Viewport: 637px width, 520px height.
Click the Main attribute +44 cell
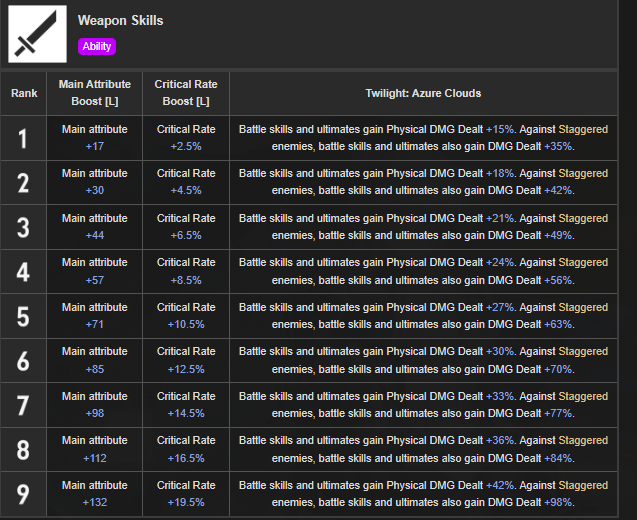pos(95,227)
